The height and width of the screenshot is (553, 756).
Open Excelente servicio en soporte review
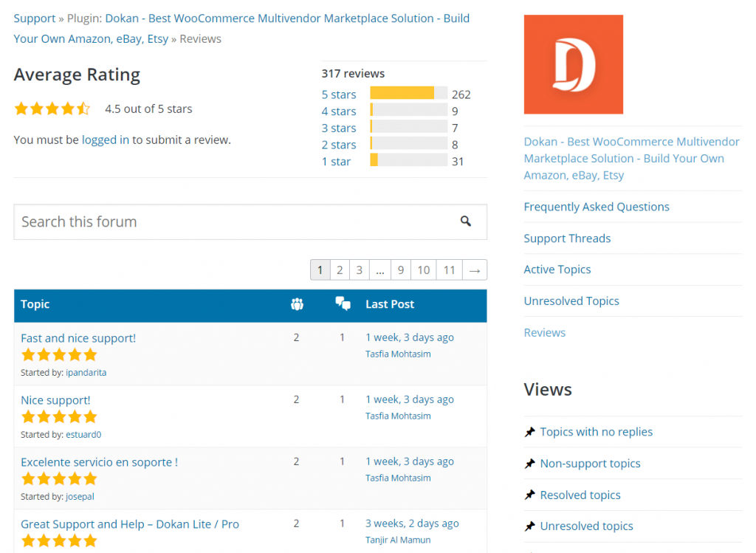pos(100,462)
